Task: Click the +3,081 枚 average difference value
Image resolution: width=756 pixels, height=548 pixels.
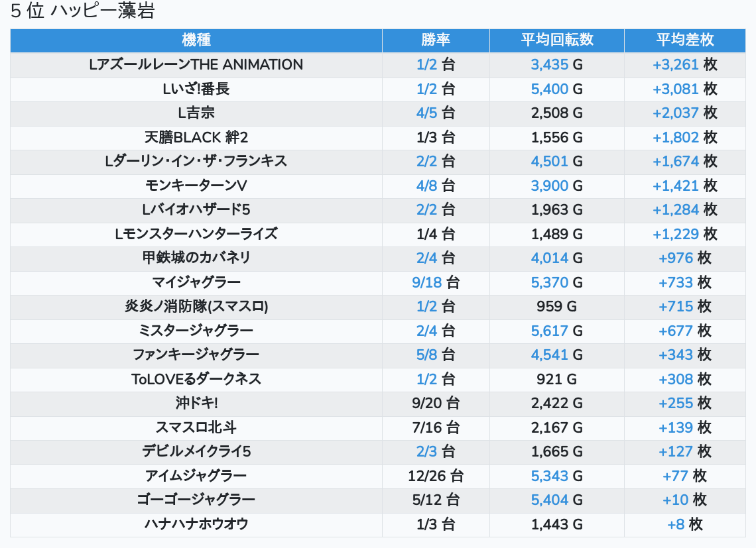Action: pos(684,89)
